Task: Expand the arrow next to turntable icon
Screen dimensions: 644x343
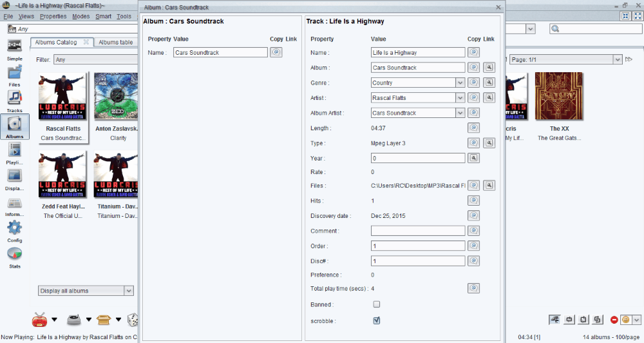Action: pyautogui.click(x=88, y=320)
